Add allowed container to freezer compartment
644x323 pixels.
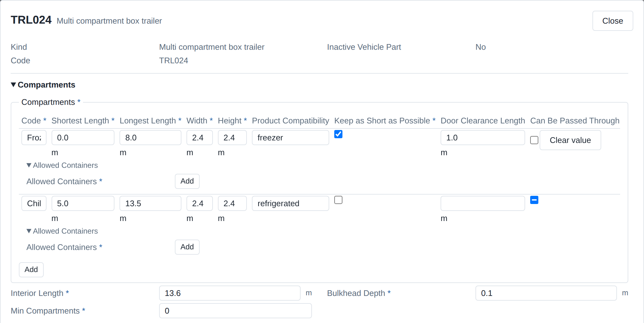[187, 181]
